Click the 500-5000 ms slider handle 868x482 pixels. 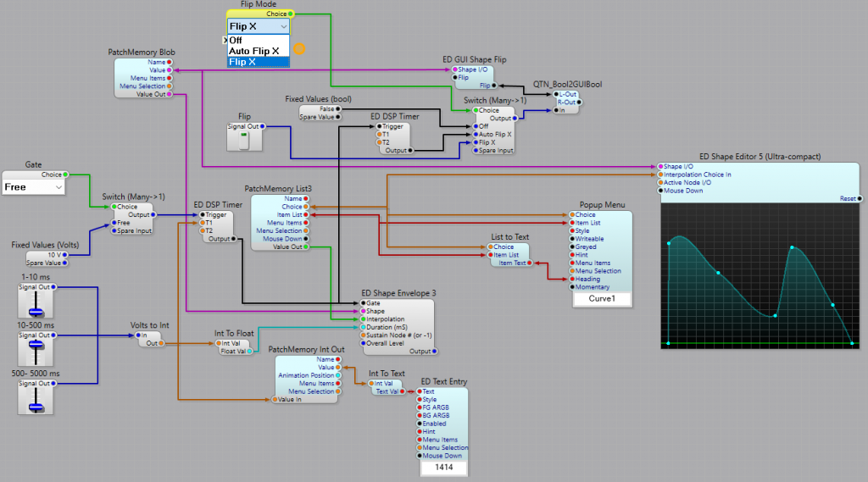click(x=35, y=406)
